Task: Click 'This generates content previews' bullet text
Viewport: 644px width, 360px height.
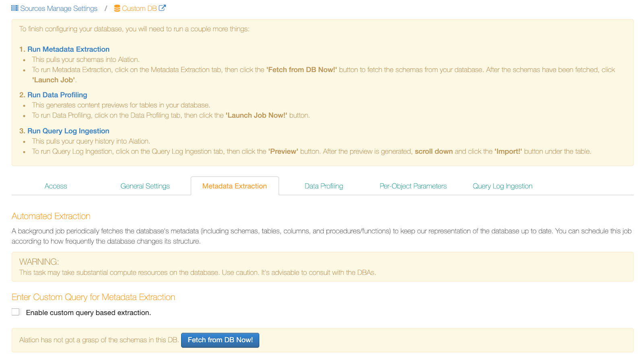Action: [121, 105]
